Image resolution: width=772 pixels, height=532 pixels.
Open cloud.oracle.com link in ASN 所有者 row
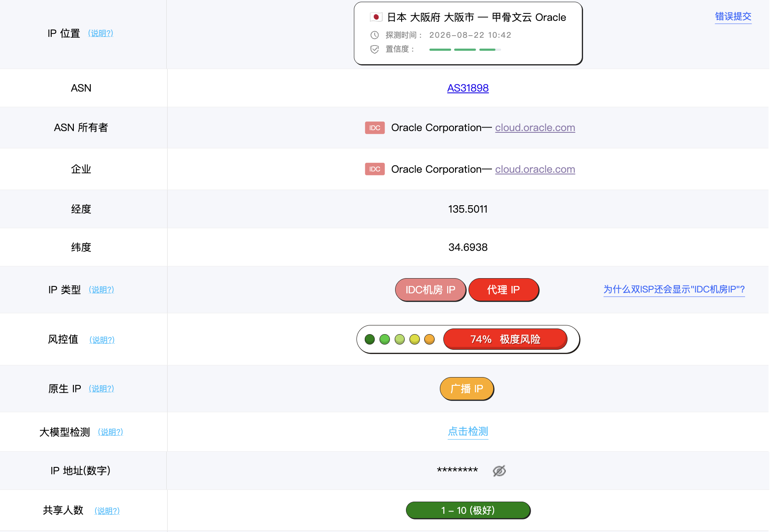click(535, 128)
